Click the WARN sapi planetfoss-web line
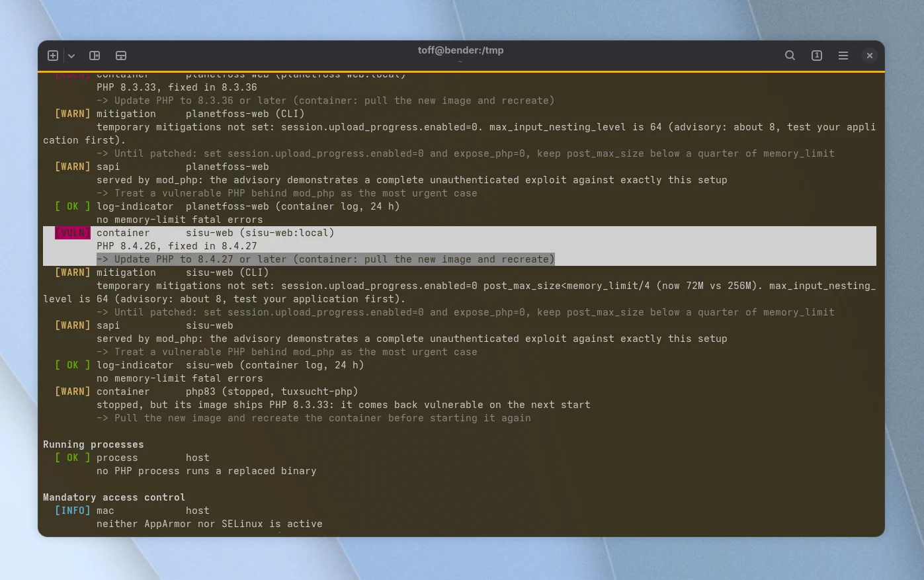 point(162,167)
